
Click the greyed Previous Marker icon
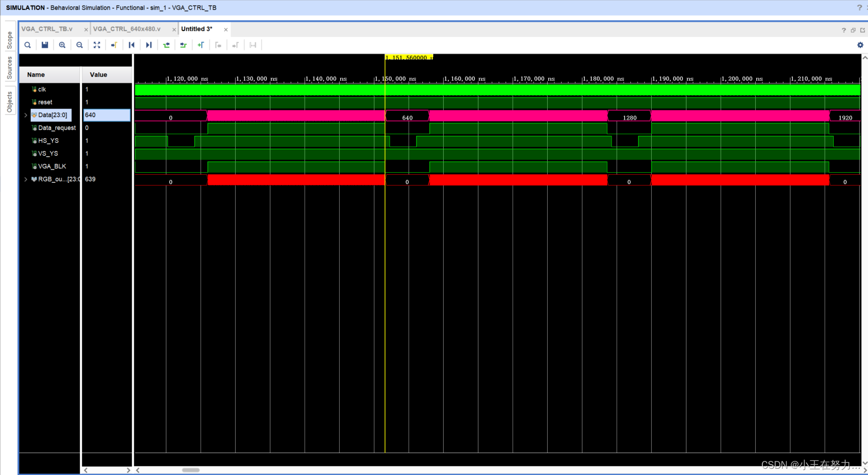(218, 45)
